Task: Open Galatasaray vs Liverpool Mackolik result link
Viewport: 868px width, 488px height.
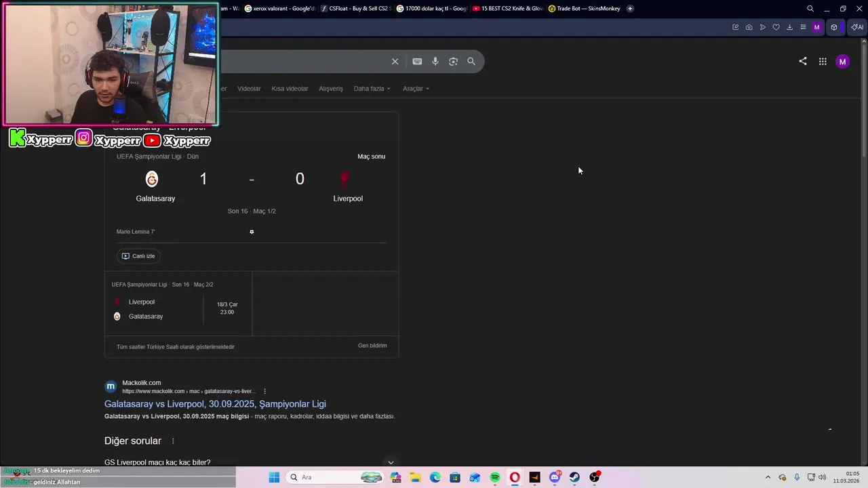Action: [x=215, y=404]
